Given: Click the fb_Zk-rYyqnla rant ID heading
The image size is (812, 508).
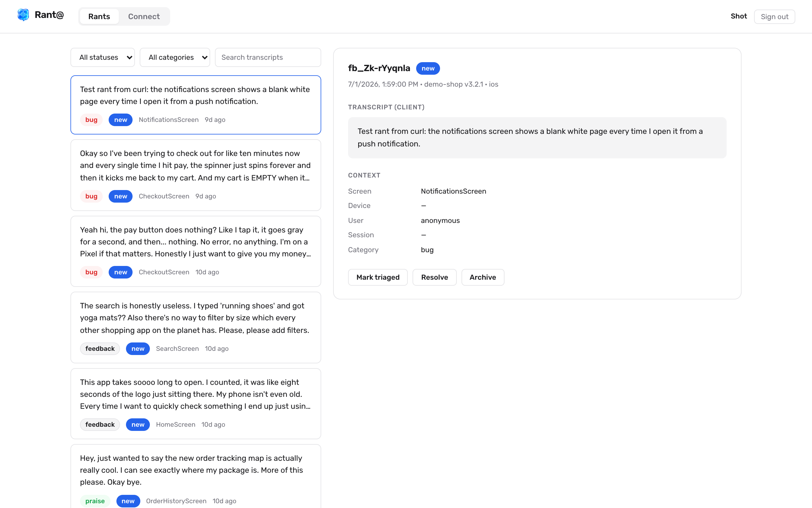Looking at the screenshot, I should [379, 68].
